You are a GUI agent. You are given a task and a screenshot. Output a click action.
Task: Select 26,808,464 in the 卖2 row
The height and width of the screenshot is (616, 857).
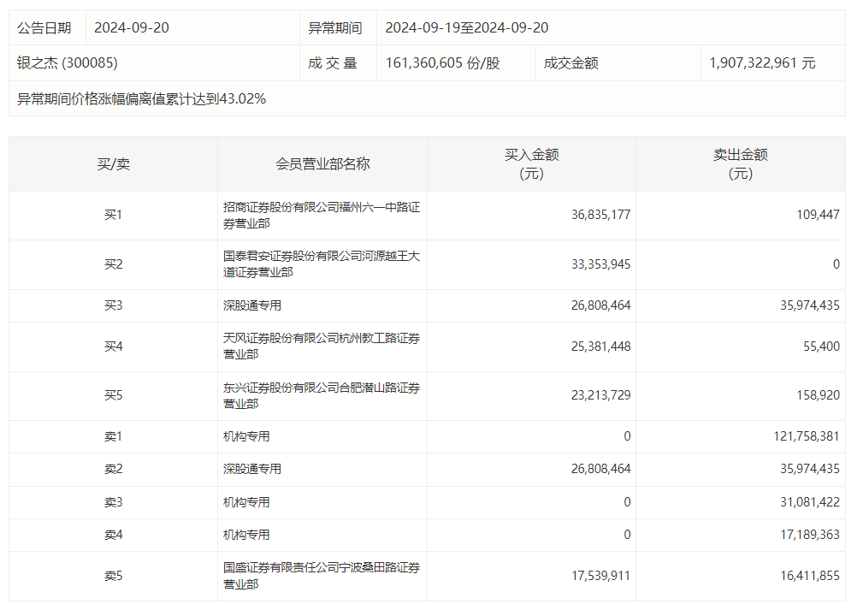coord(600,469)
